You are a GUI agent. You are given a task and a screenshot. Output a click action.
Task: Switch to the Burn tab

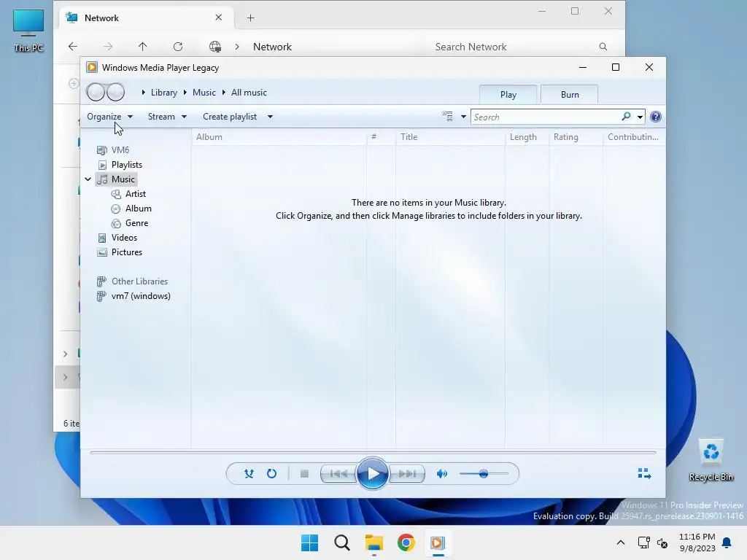click(x=570, y=95)
